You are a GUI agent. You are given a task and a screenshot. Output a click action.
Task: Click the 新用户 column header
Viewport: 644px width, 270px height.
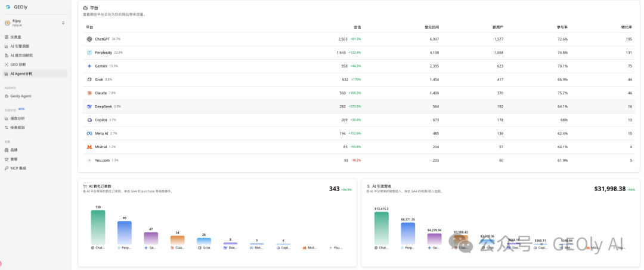point(498,27)
